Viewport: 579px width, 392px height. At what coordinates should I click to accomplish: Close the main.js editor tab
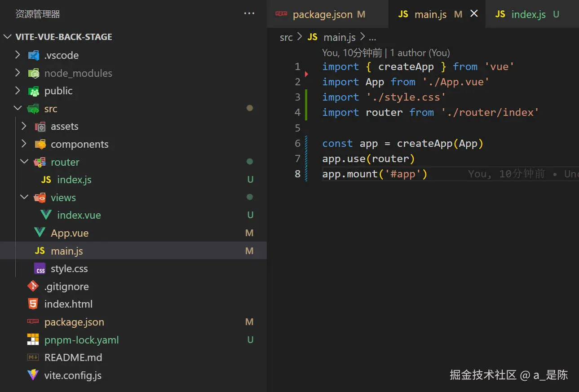point(474,14)
